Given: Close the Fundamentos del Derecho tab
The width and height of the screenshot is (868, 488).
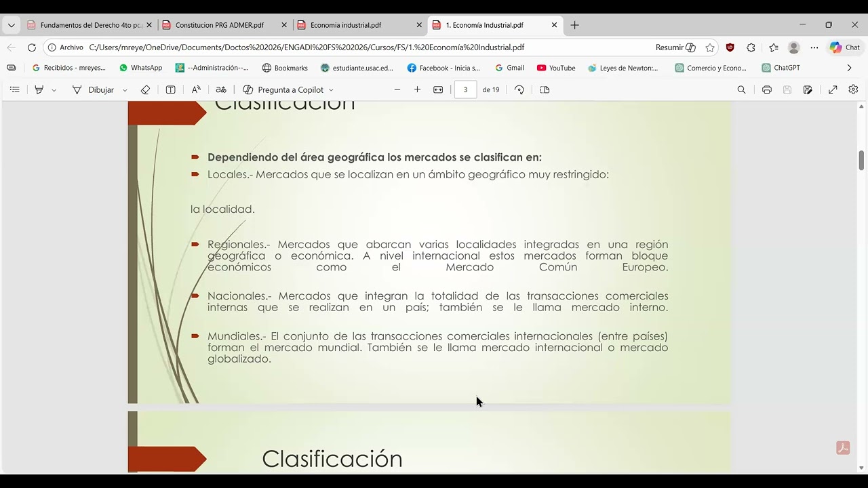Looking at the screenshot, I should 149,25.
